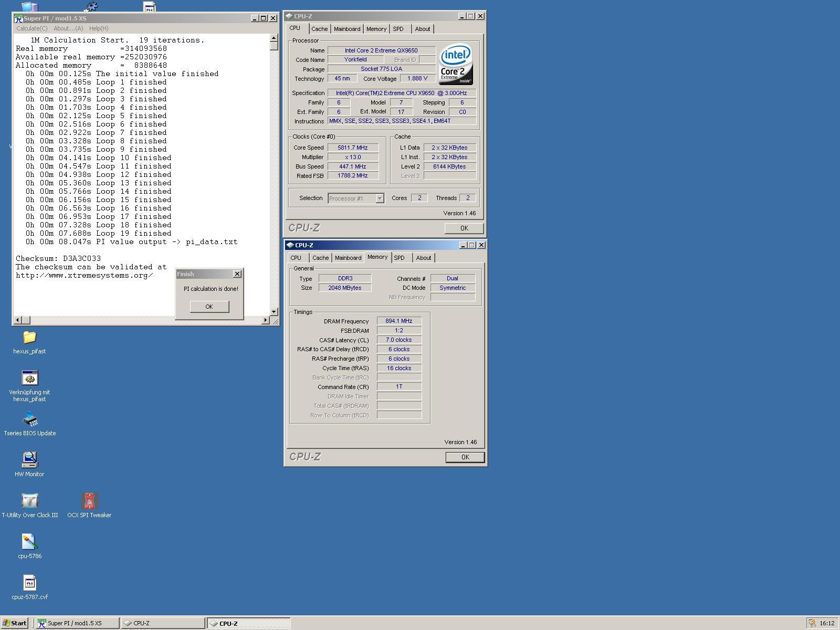Click Cycle Time value 16 clocks
The height and width of the screenshot is (630, 840).
click(399, 369)
